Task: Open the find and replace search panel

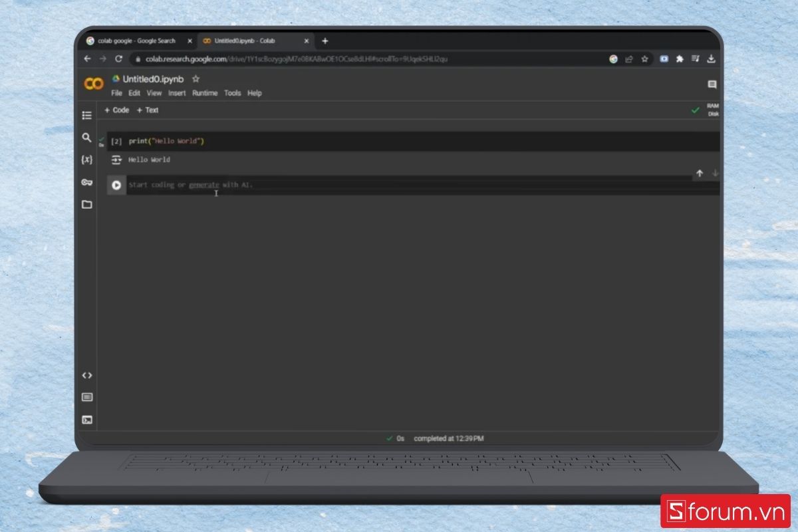Action: point(86,138)
